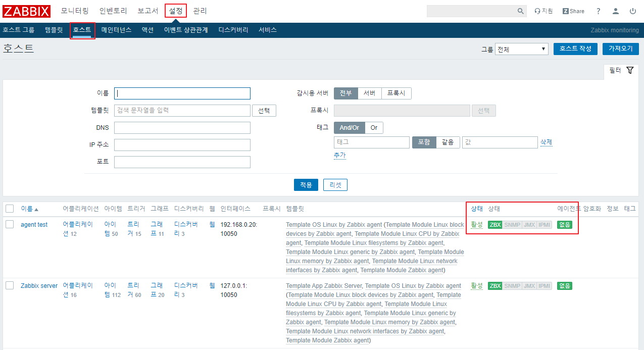Click the 가져오기 import button
Viewport: 644px width, 350px height.
click(x=621, y=49)
